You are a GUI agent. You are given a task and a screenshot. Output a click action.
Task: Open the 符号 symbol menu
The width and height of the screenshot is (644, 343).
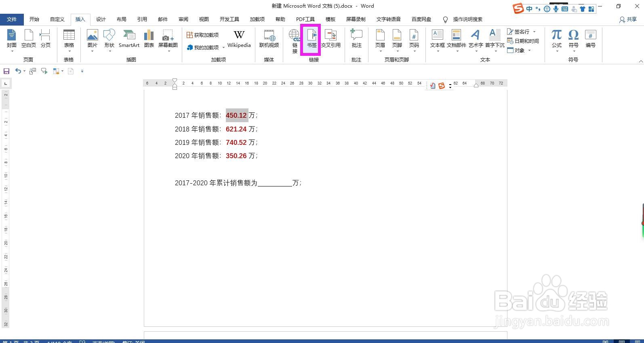(574, 40)
